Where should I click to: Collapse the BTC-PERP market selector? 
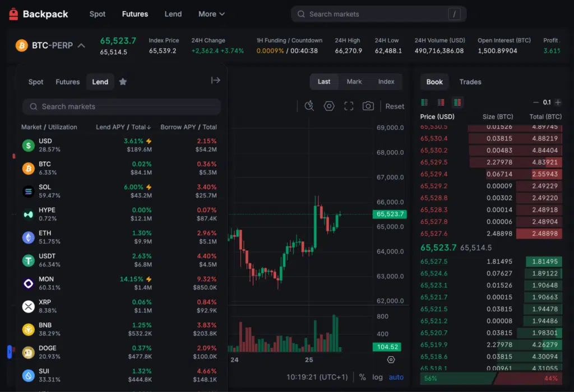(81, 45)
